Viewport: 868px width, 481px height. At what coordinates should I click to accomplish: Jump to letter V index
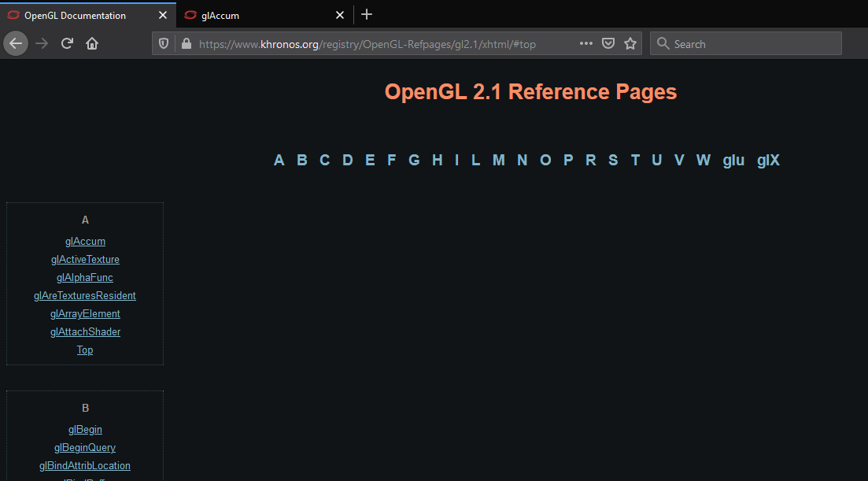point(679,160)
